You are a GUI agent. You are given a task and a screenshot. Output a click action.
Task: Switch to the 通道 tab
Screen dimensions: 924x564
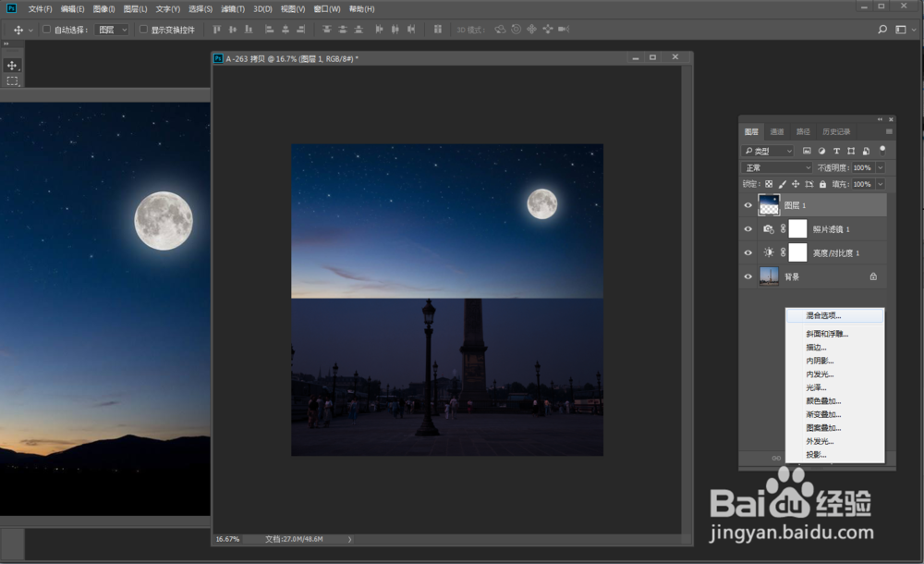(x=777, y=131)
